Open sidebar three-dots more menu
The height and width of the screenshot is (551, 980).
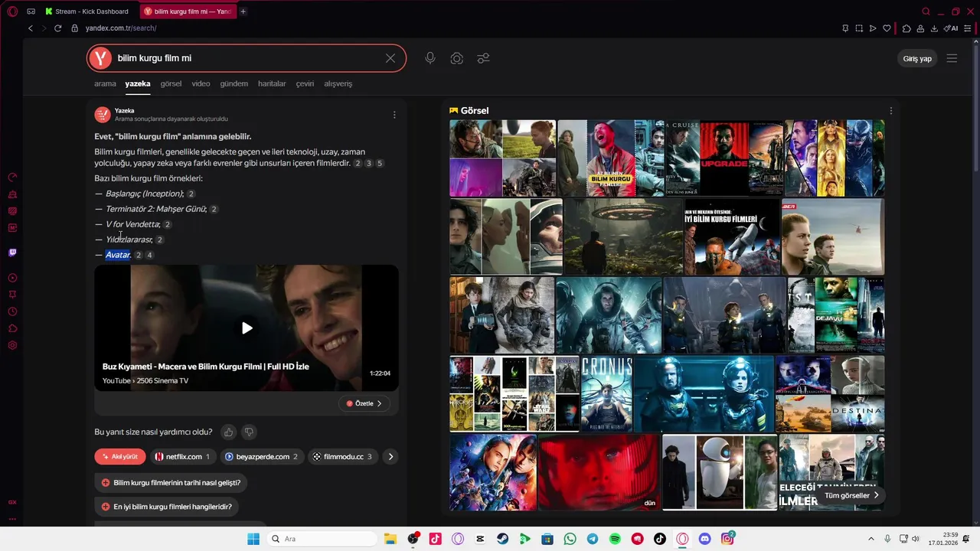pos(12,519)
